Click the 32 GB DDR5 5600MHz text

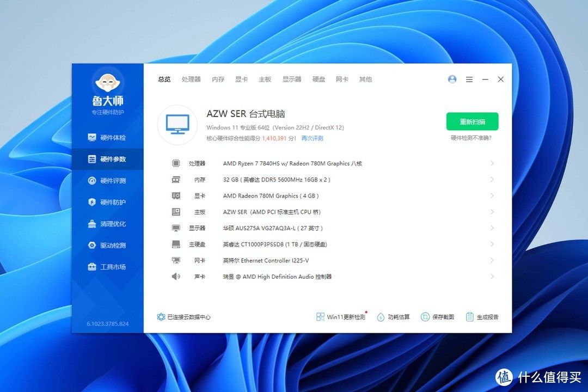tap(277, 180)
